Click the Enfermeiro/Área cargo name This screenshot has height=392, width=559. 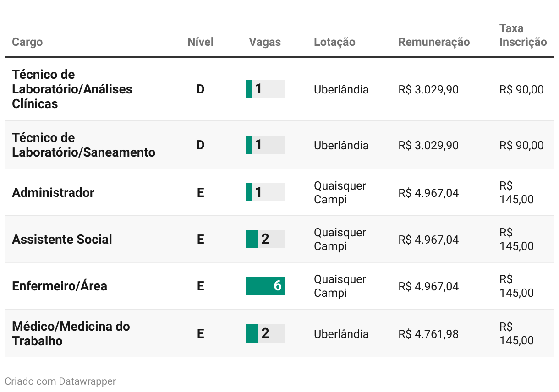pos(60,286)
